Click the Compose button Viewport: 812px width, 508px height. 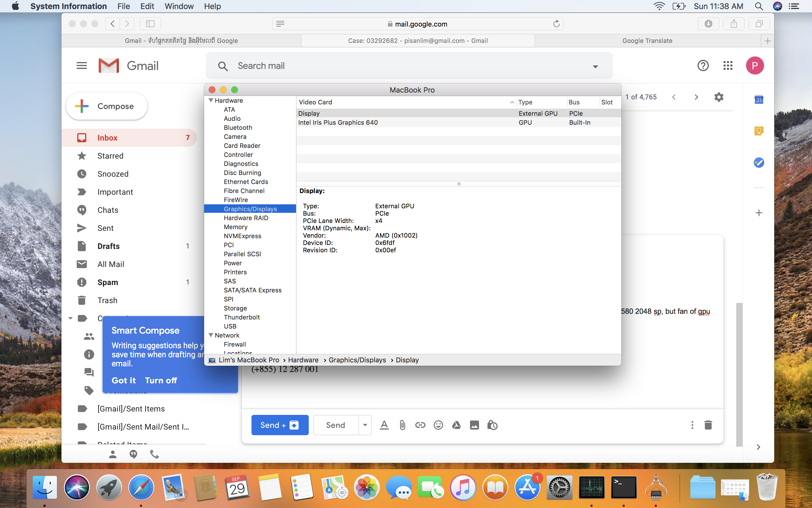107,106
